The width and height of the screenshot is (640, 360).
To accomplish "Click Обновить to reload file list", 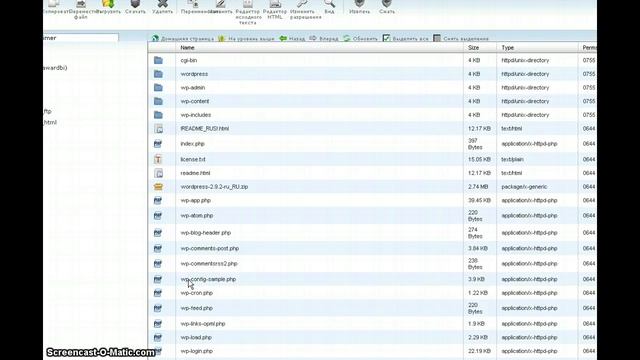I will point(360,38).
